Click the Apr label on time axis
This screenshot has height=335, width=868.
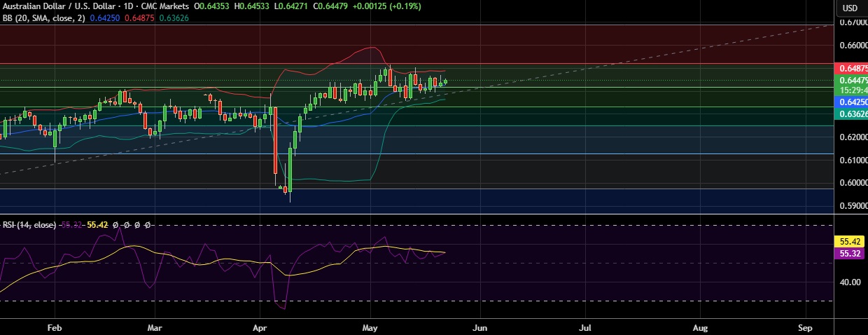(x=260, y=327)
